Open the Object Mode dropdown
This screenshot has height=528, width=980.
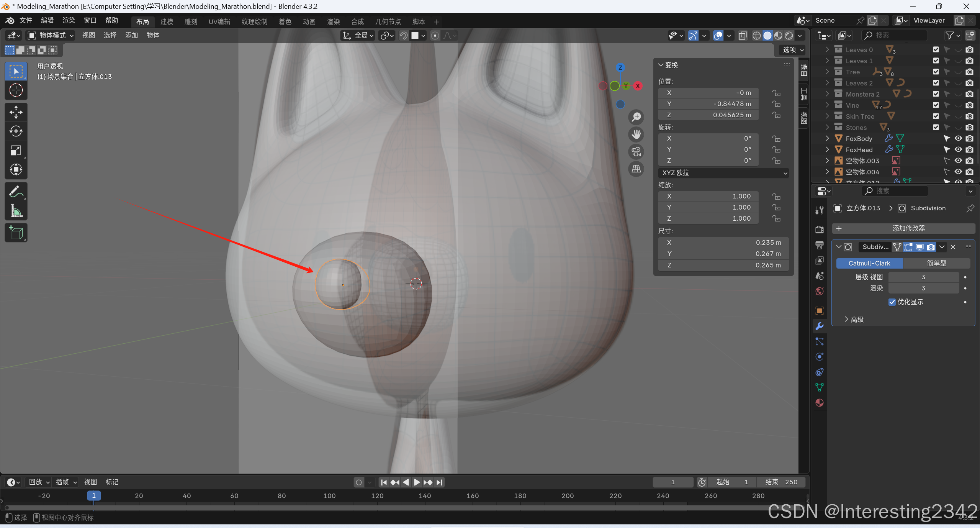51,35
